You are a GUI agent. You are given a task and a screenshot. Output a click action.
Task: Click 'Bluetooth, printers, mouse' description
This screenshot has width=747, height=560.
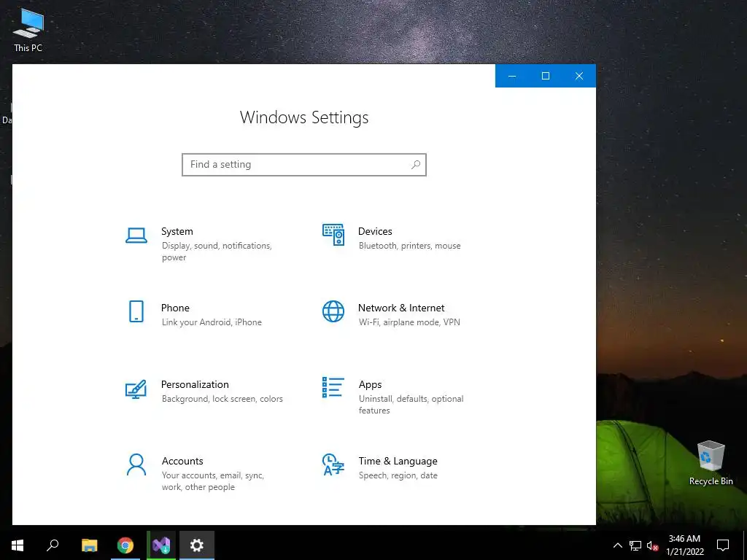[410, 246]
